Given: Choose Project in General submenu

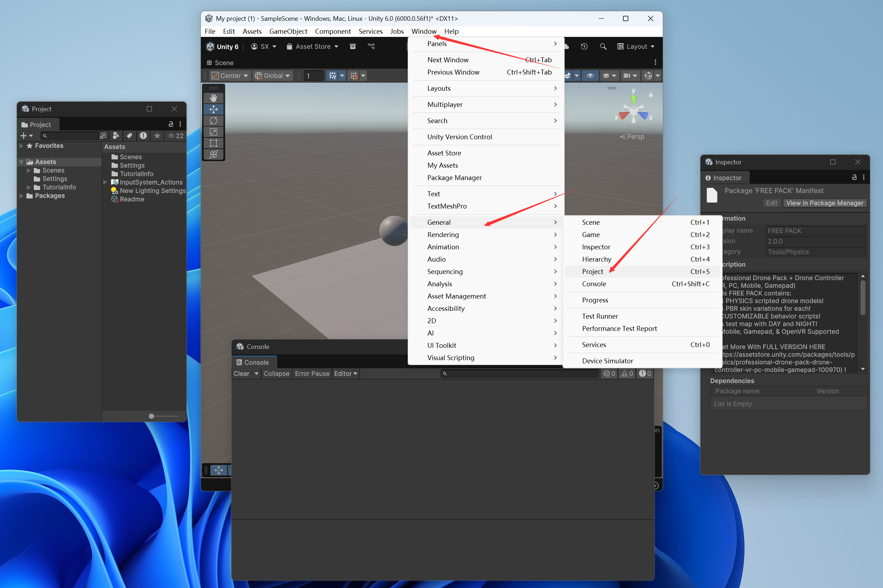Looking at the screenshot, I should click(x=641, y=271).
